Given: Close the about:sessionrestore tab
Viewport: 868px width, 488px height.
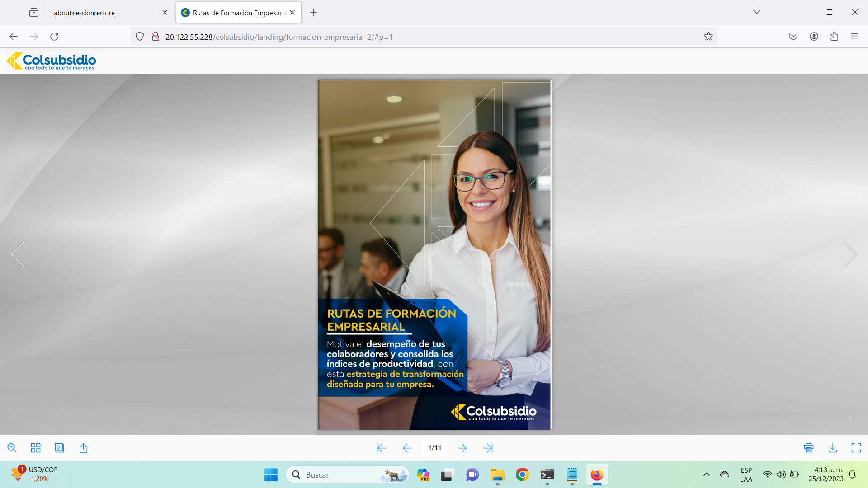Looking at the screenshot, I should tap(165, 13).
